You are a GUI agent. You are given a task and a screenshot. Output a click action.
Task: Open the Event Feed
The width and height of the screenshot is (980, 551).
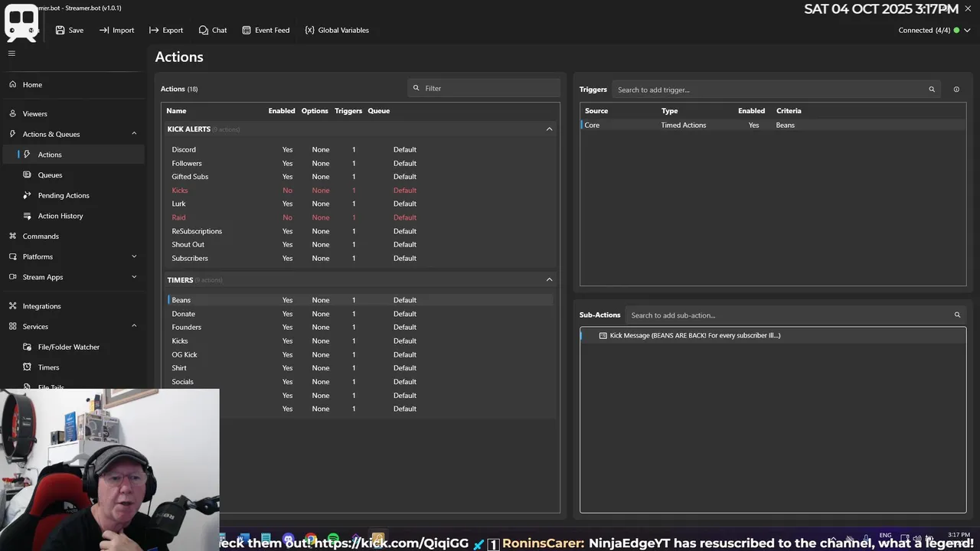coord(266,30)
